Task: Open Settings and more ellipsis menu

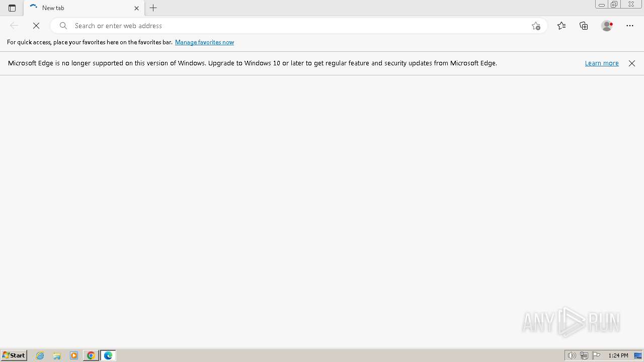Action: point(630,26)
